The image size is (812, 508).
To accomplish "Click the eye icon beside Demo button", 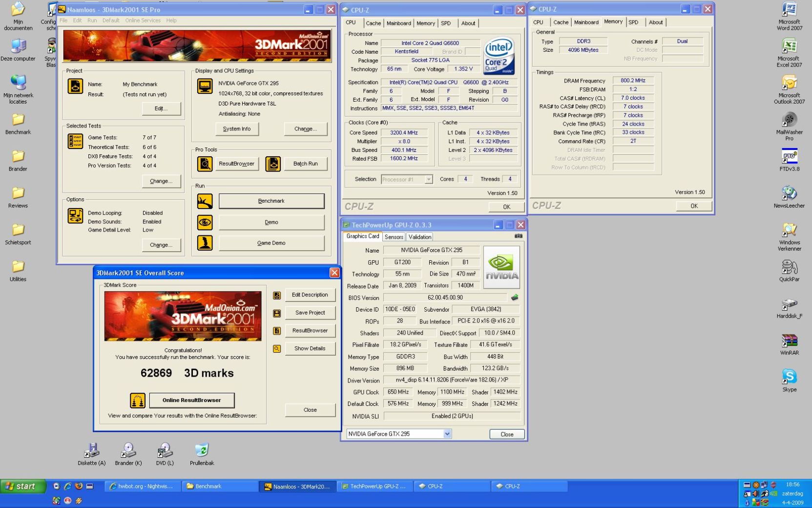I will coord(205,222).
